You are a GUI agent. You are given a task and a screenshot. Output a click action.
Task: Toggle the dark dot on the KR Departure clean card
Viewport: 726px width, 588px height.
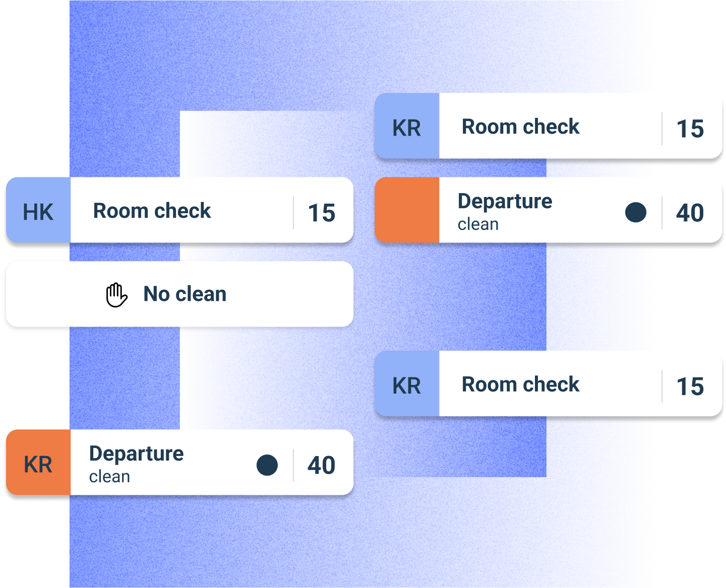pyautogui.click(x=267, y=465)
